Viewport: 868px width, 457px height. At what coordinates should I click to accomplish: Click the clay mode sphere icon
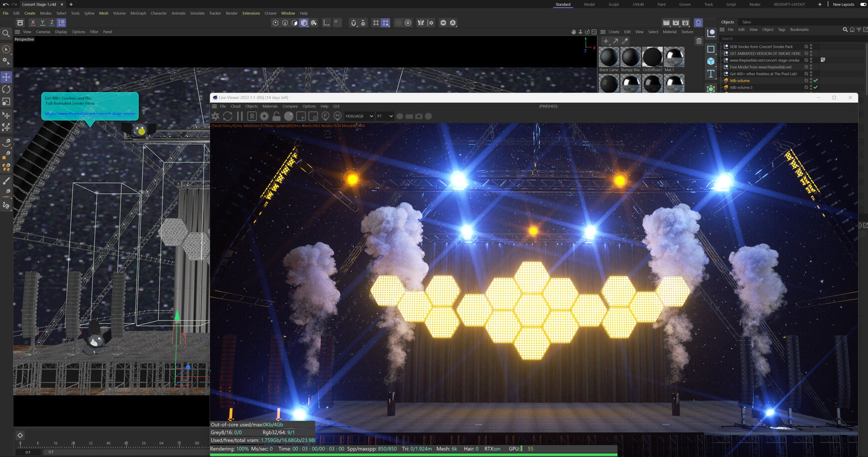point(289,116)
